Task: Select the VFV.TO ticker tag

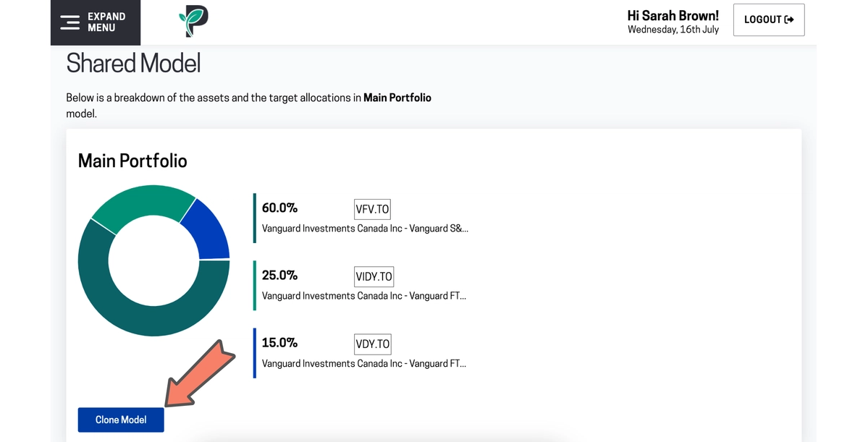Action: coord(372,209)
